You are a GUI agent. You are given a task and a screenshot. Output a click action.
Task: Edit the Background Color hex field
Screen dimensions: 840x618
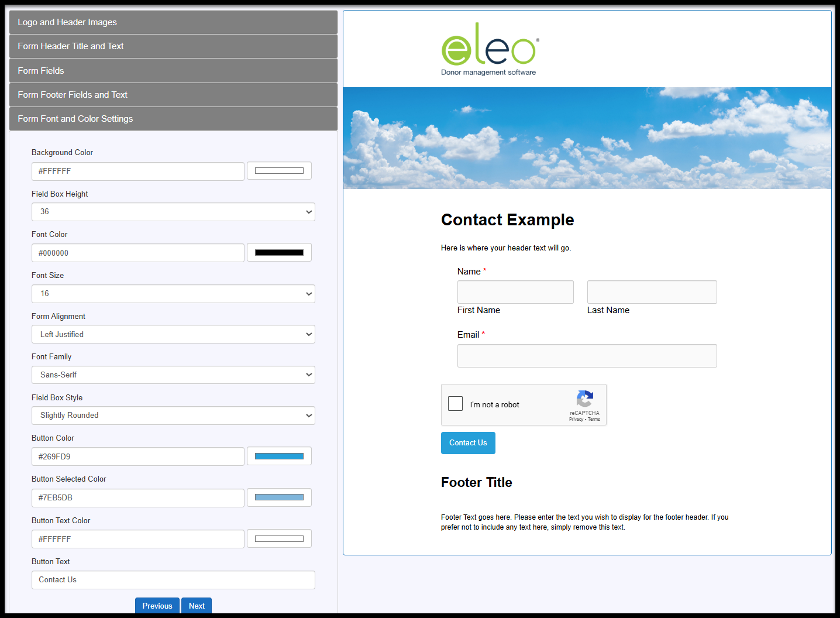(x=138, y=171)
